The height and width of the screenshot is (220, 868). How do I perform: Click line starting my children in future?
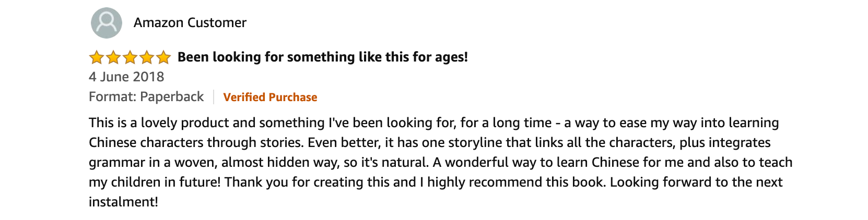436,182
